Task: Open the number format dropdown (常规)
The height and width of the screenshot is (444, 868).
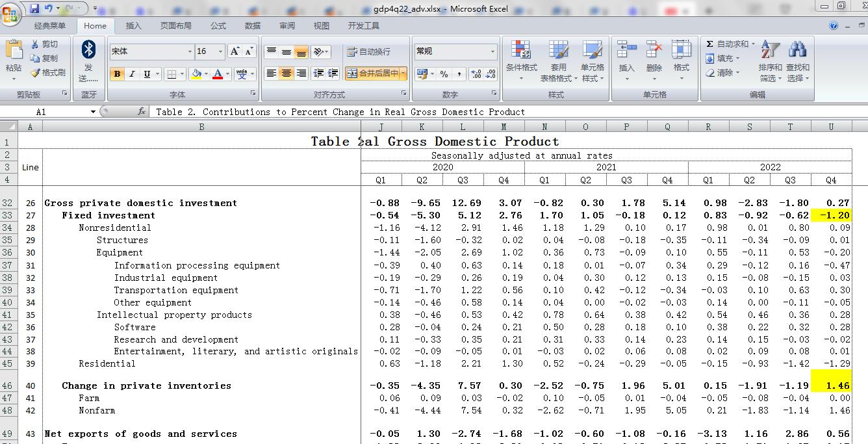Action: click(492, 52)
